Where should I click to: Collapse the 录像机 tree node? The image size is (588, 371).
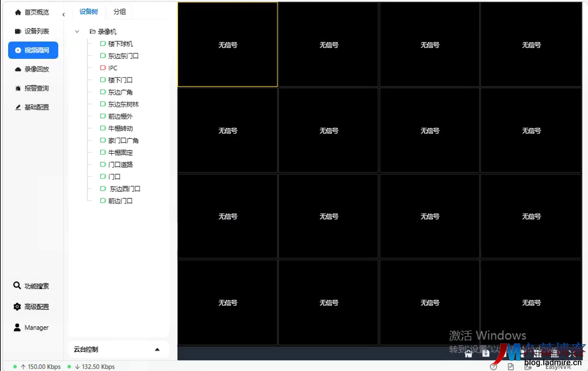click(77, 32)
